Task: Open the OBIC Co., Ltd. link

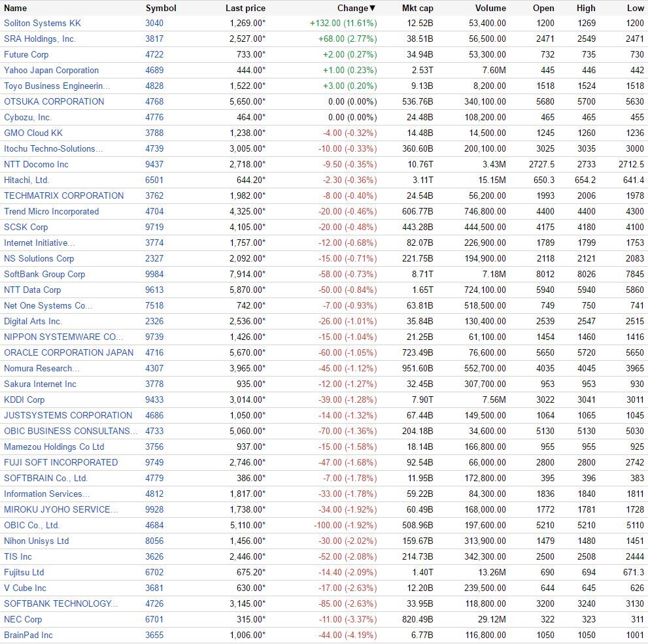Action: 32,526
